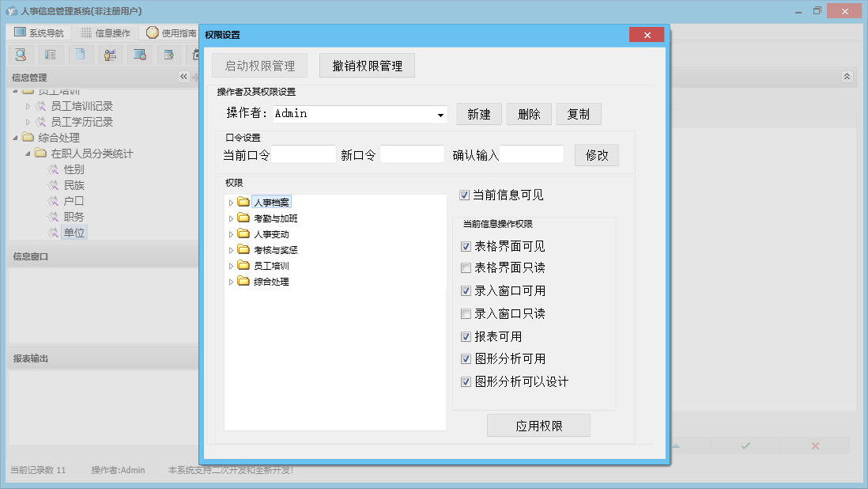Click the person-with-chart icon in main toolbar

(x=110, y=55)
